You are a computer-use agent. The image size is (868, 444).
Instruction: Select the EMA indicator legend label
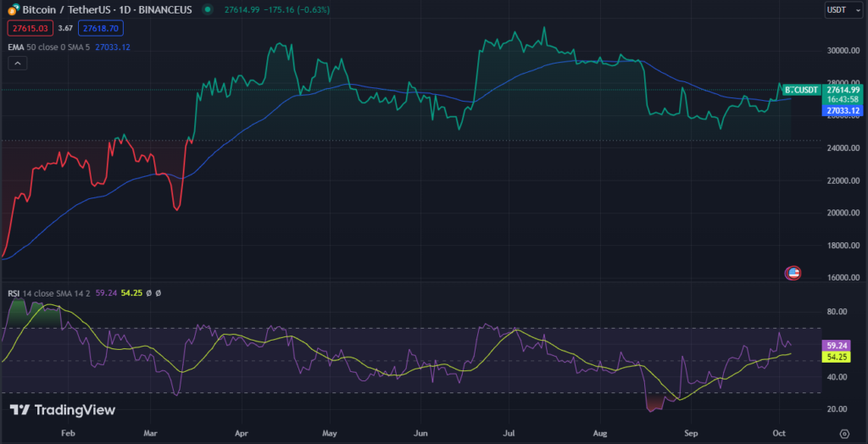pos(16,47)
